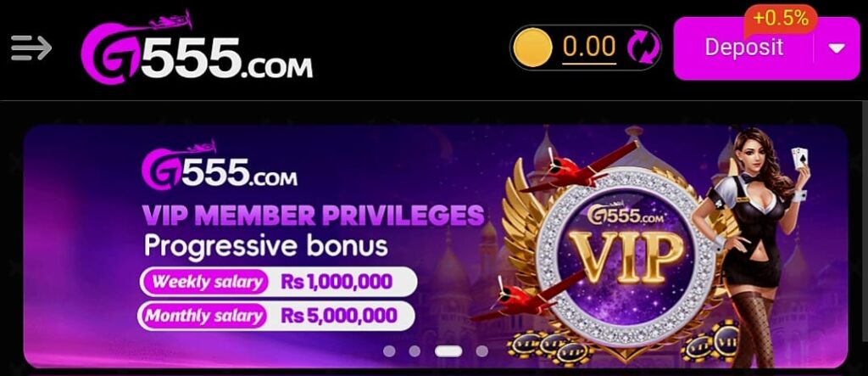868x376 pixels.
Task: Select the active third carousel indicator
Action: [x=448, y=351]
